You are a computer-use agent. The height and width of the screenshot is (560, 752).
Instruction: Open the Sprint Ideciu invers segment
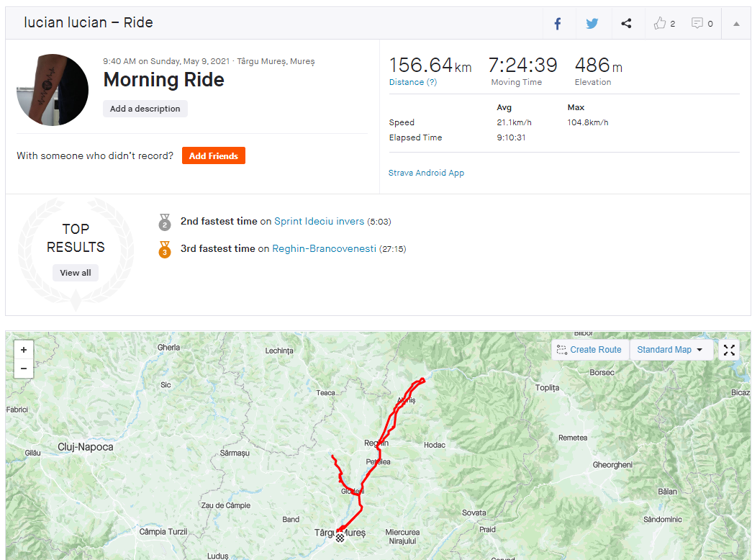tap(319, 222)
